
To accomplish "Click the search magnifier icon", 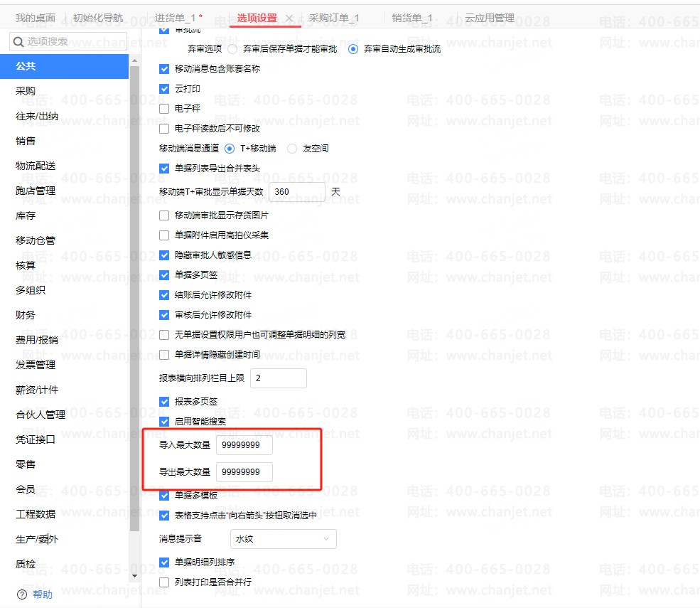I will click(18, 41).
